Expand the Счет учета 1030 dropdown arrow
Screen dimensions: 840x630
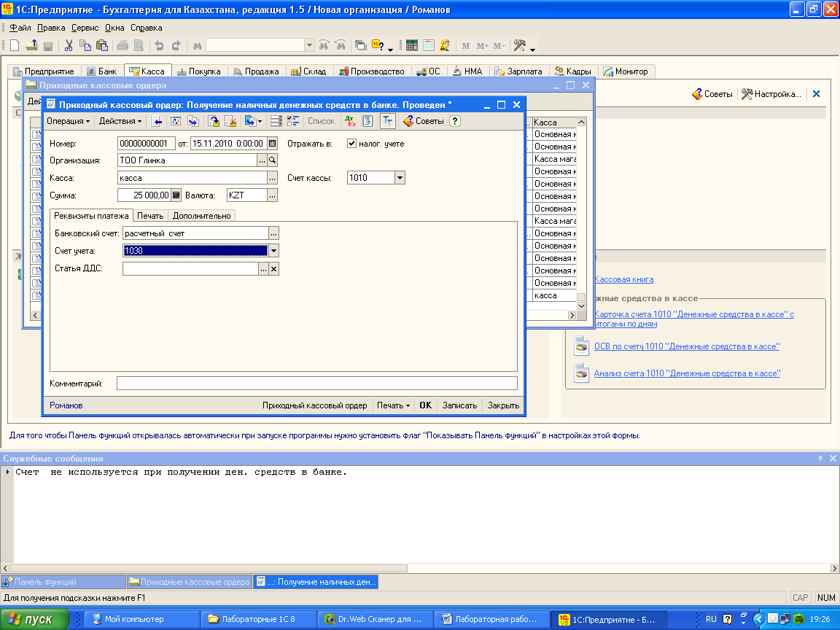(273, 251)
